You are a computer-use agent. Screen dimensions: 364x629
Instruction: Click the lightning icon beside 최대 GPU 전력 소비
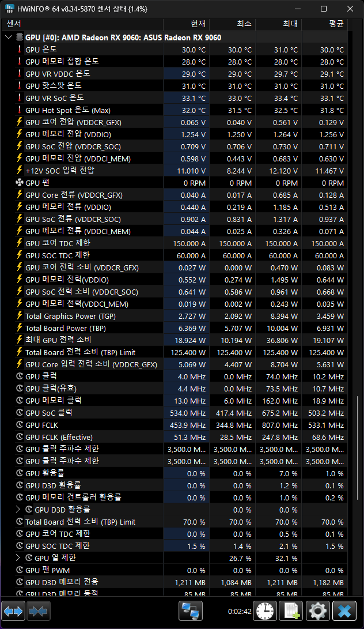(x=19, y=340)
